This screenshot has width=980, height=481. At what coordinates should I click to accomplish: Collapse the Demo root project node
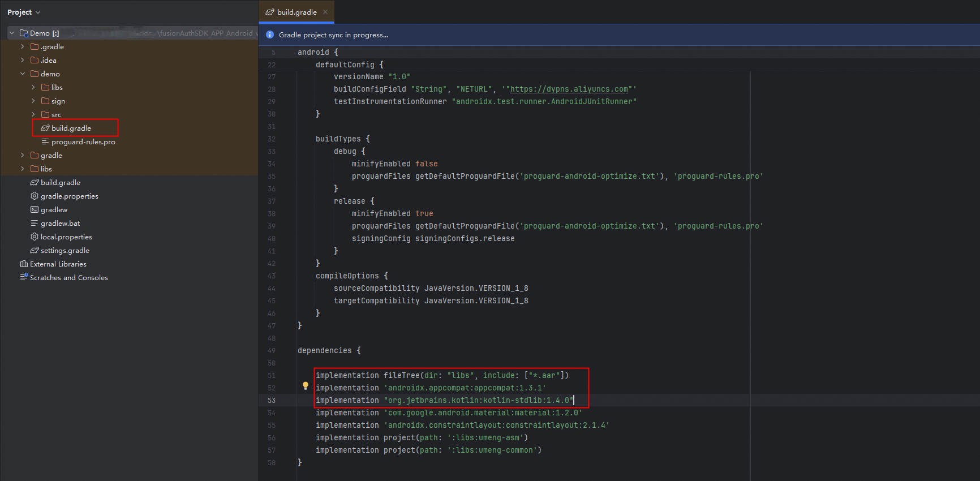(12, 33)
